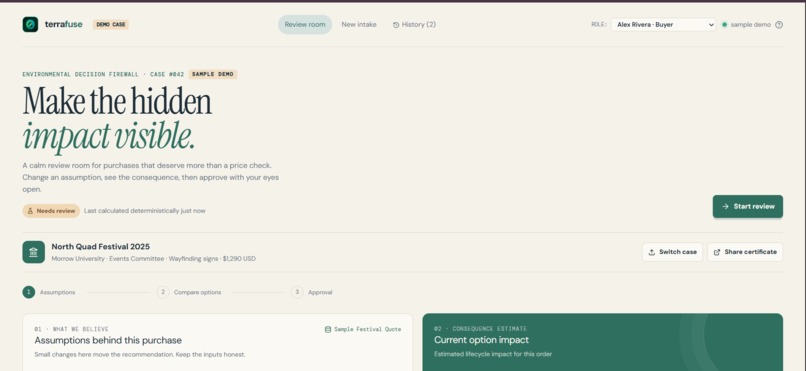Open the History (2) tab

[x=414, y=25]
